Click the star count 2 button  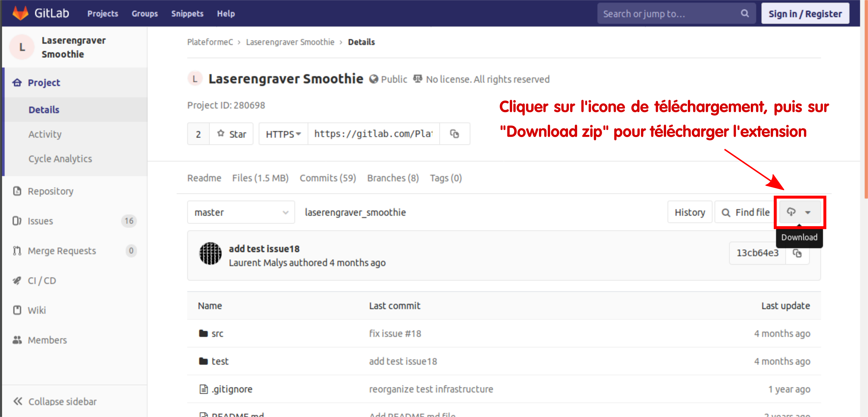(198, 134)
